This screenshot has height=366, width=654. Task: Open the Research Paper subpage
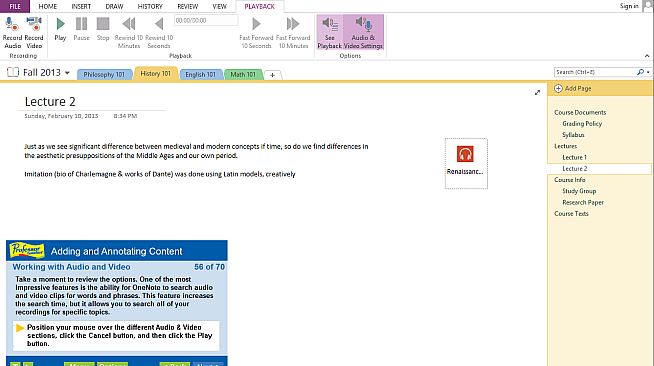point(583,203)
